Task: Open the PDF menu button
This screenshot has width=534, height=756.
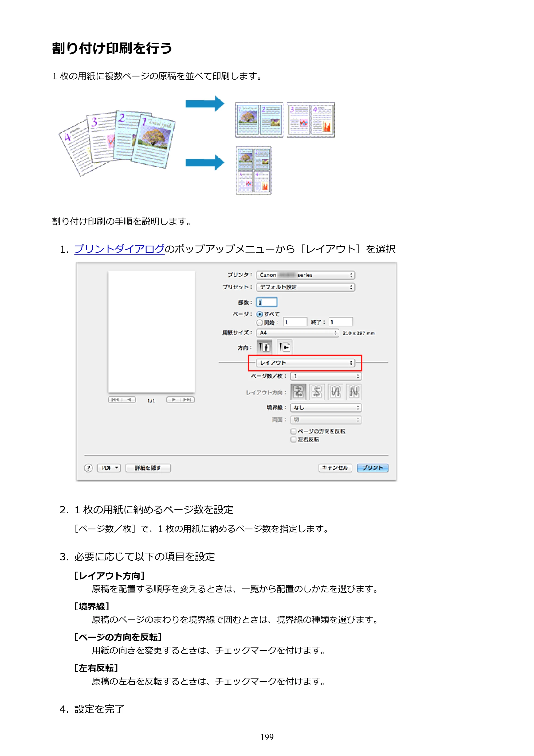Action: coord(109,468)
